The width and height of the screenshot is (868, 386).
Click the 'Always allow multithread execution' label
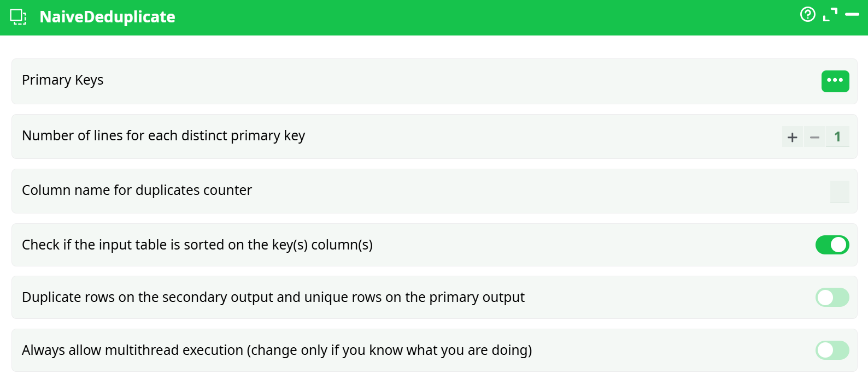pyautogui.click(x=277, y=351)
